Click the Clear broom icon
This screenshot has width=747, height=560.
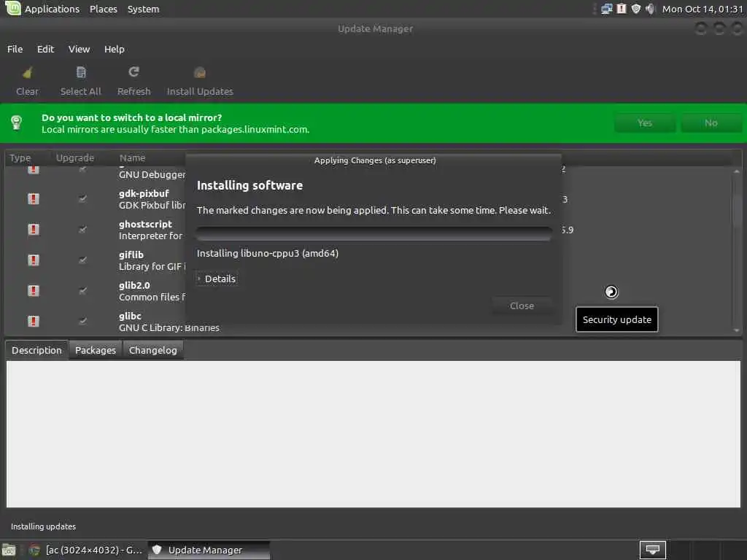tap(27, 72)
